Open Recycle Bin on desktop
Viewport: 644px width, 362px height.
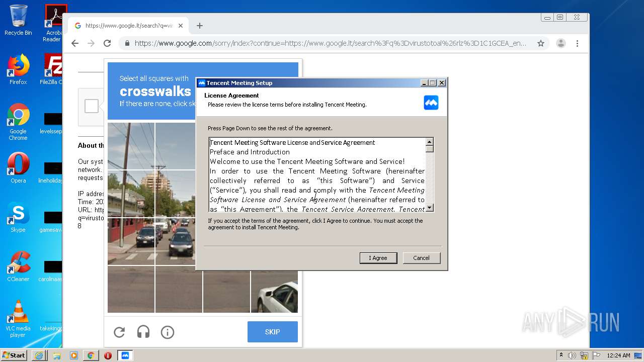click(x=18, y=20)
